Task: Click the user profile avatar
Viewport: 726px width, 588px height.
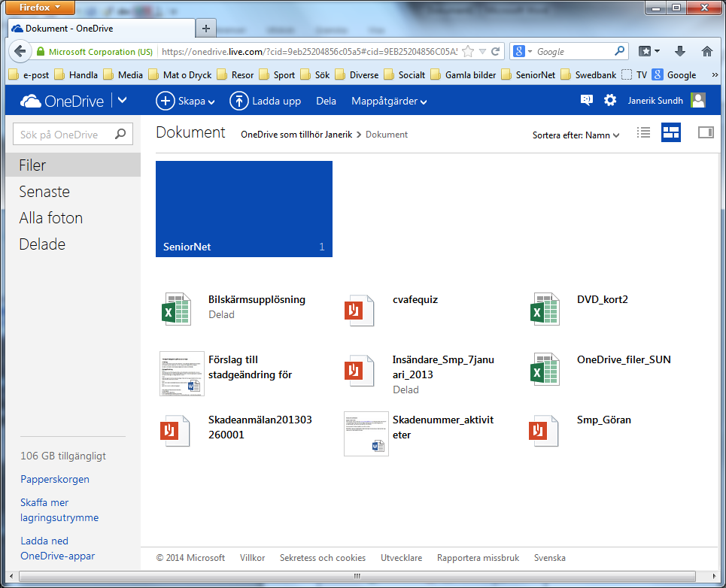Action: [x=697, y=100]
